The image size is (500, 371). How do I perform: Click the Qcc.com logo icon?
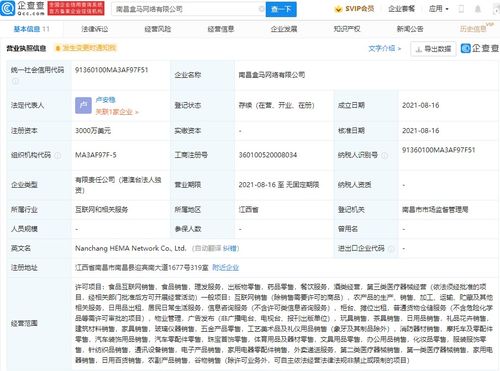(x=8, y=8)
